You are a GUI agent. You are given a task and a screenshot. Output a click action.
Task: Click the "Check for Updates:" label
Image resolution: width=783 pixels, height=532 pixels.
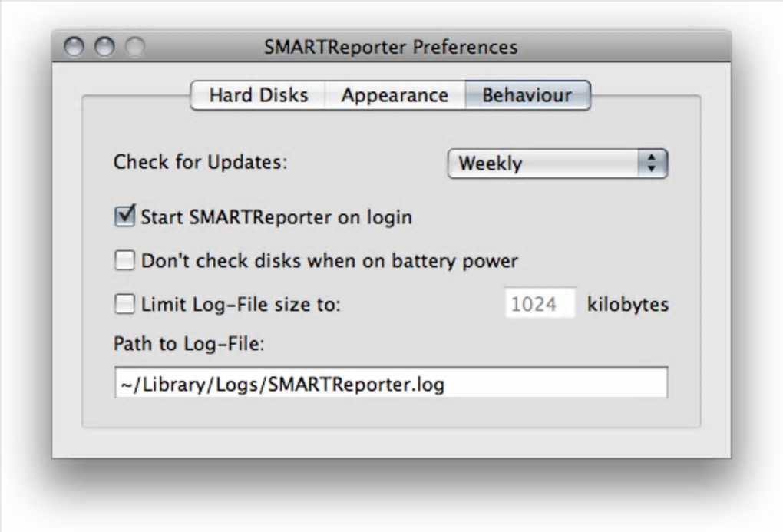coord(200,163)
